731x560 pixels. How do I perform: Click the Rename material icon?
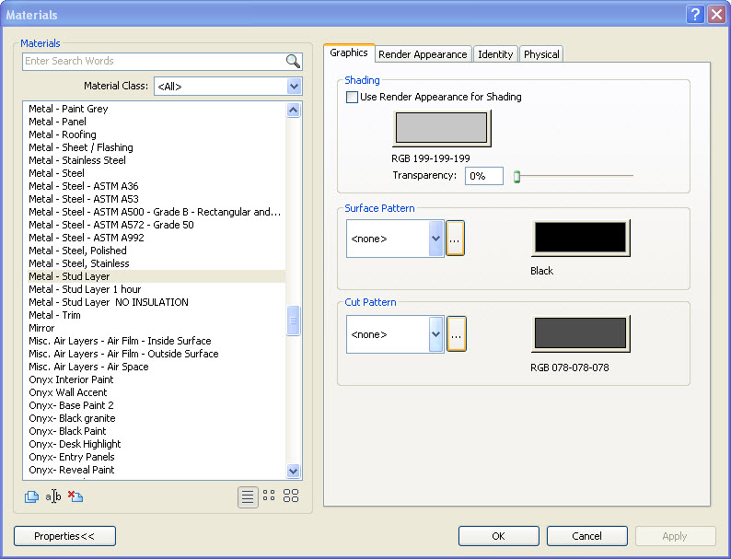pyautogui.click(x=53, y=497)
